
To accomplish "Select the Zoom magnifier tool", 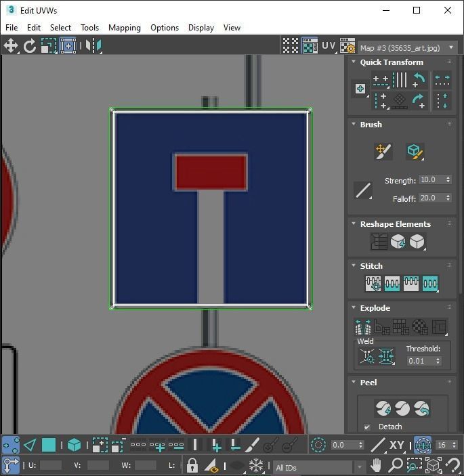I will [x=396, y=465].
